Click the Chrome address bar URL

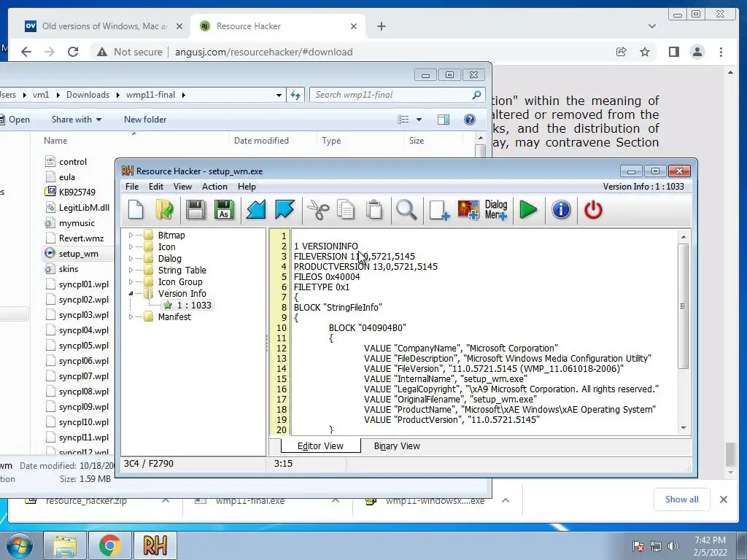click(263, 52)
